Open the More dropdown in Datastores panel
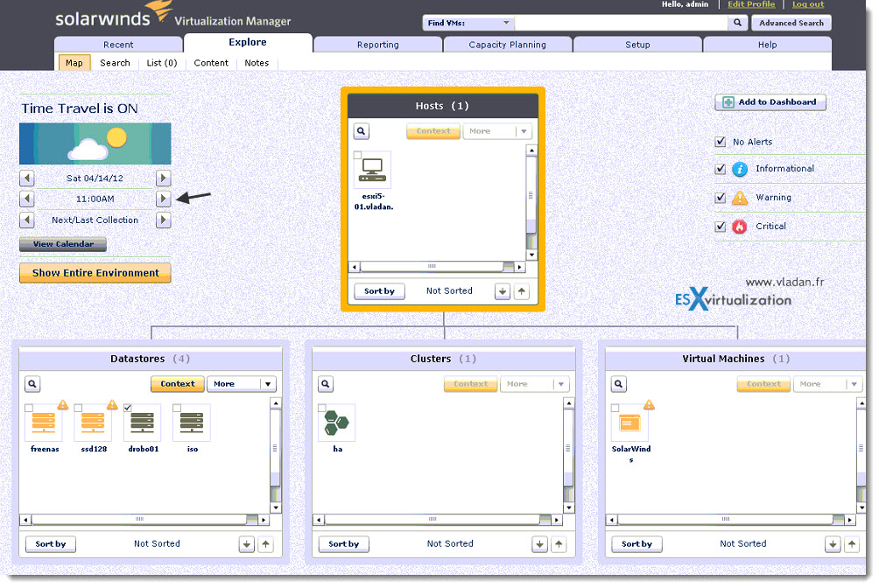Screen dimensions: 879x588 click(242, 384)
